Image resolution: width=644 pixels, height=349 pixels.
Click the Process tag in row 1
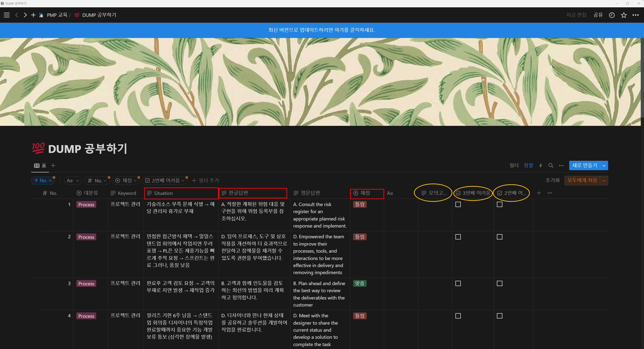pyautogui.click(x=86, y=205)
